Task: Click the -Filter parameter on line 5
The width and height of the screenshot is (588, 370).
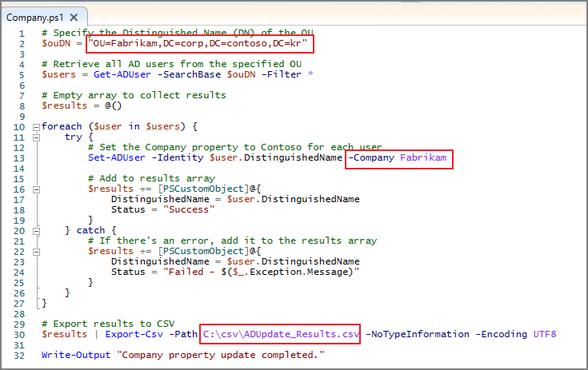Action: coord(282,74)
